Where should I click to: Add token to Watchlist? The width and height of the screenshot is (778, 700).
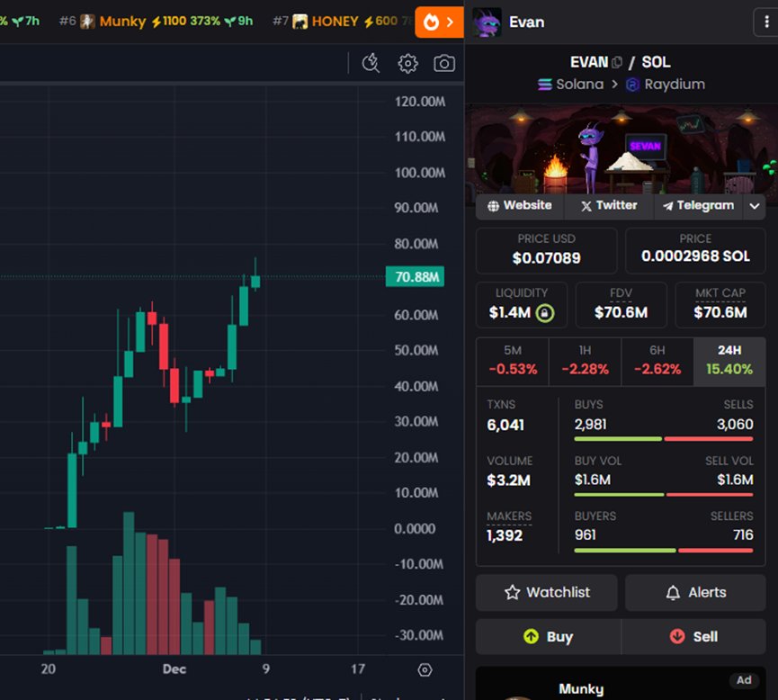tap(546, 592)
